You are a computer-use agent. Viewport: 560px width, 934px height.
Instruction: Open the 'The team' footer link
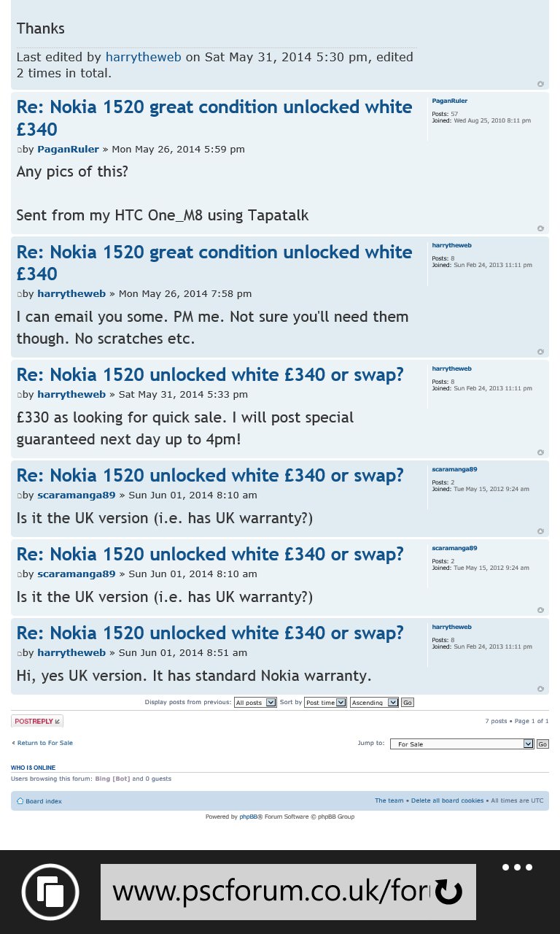pos(389,800)
